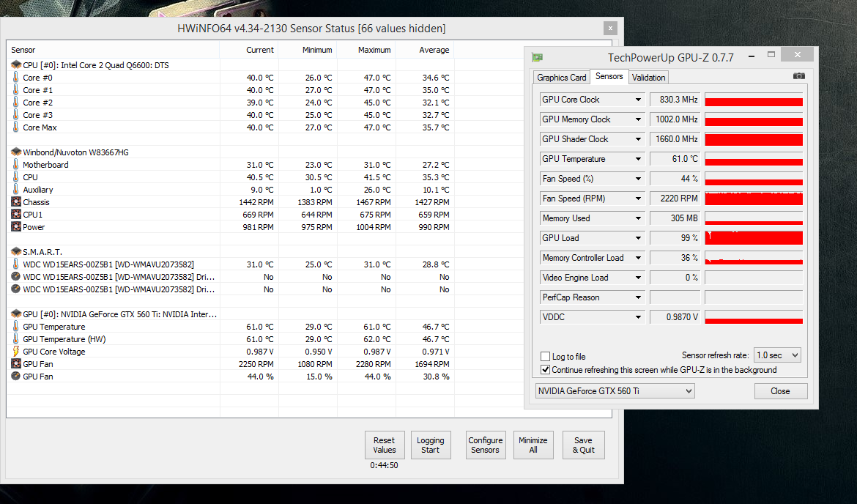Open NVIDIA GeForce GTX 560 Ti device selector
Screen dimensions: 857x504
tap(615, 391)
